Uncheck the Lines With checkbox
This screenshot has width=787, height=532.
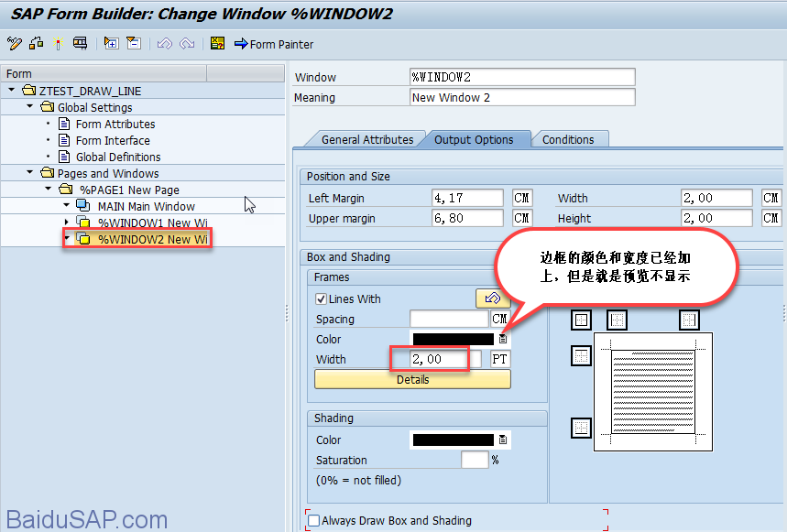pyautogui.click(x=321, y=299)
